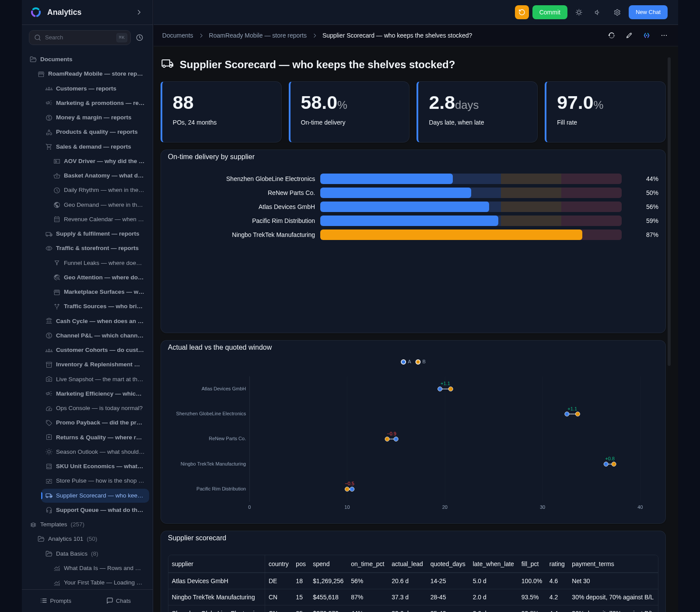Screen dimensions: 700x612
Task: Click the Prompts list icon
Action: click(44, 601)
